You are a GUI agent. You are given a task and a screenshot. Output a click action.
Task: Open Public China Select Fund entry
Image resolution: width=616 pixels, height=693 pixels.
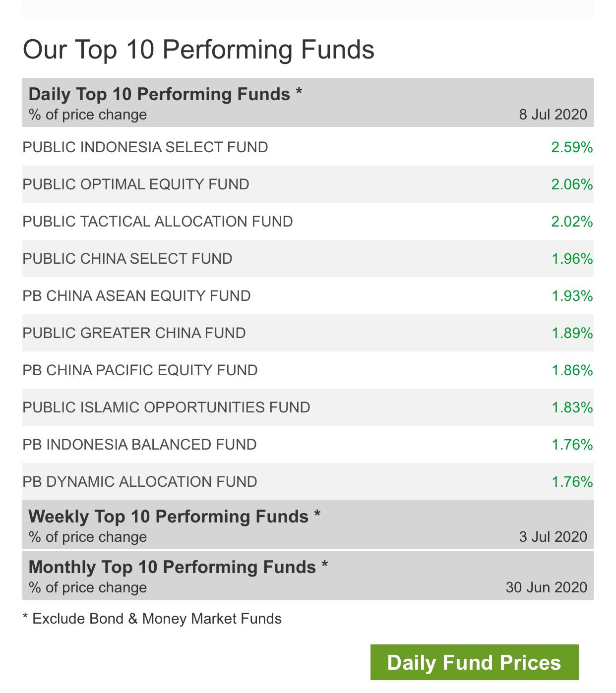coord(308,259)
